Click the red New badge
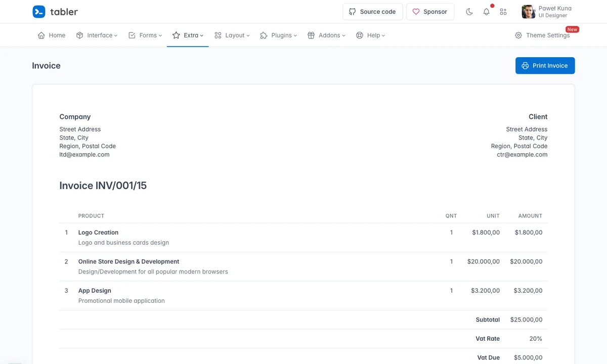607x364 pixels. 572,29
